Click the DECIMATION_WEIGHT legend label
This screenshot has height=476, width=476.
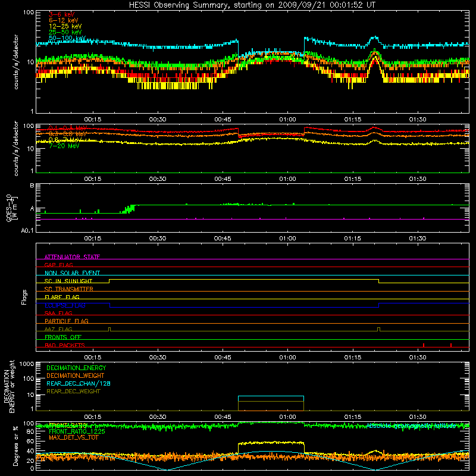[x=76, y=376]
